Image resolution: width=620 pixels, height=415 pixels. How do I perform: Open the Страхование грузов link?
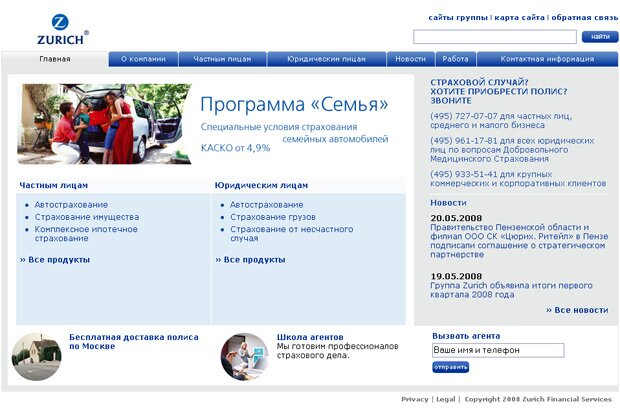click(x=272, y=217)
